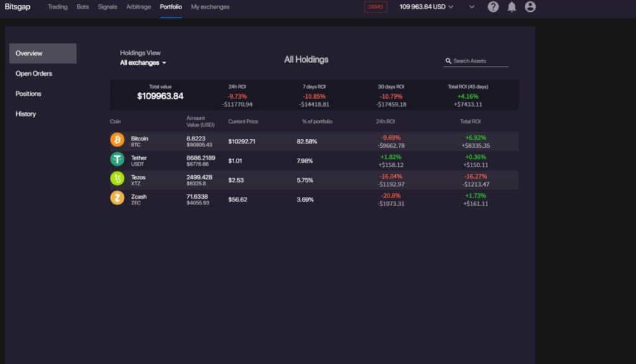Viewport: 636px width, 364px height.
Task: Open the chevron dropdown beside the balance
Action: tap(471, 7)
